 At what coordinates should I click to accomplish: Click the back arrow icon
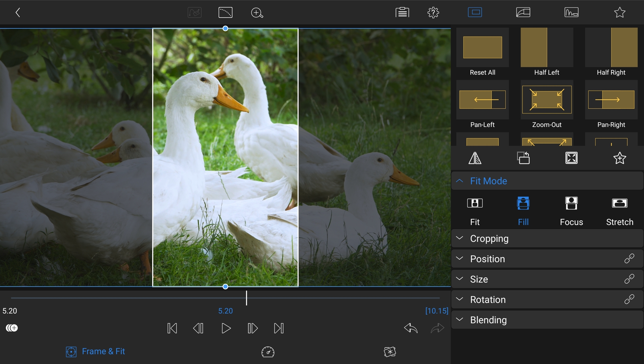coord(18,12)
